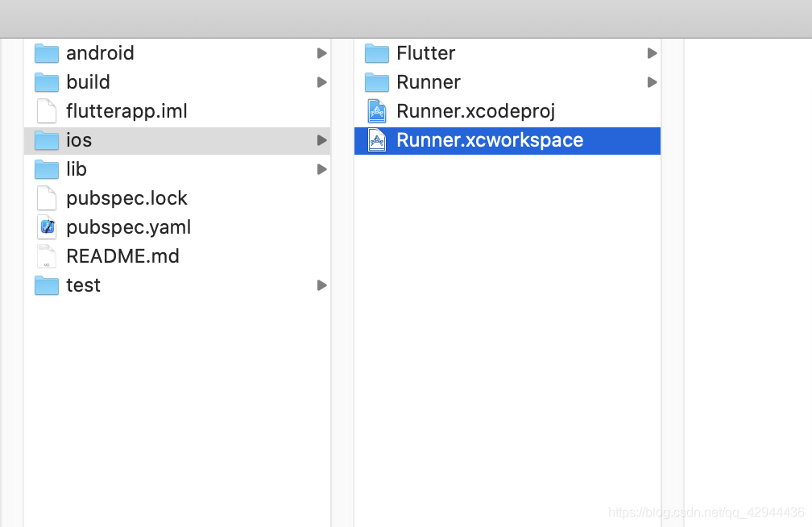Image resolution: width=812 pixels, height=527 pixels.
Task: Select the pubspec.lock file name
Action: (127, 199)
